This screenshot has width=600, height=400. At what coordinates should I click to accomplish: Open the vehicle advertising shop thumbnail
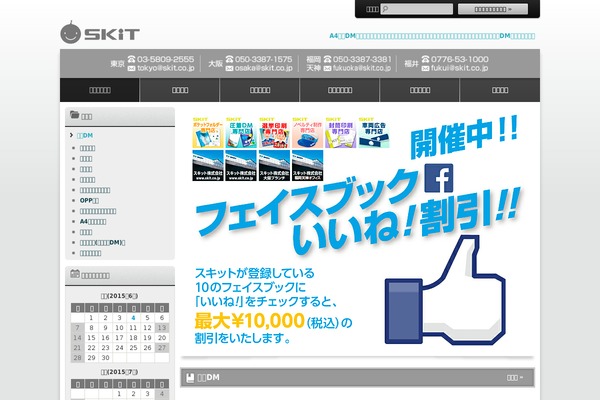(374, 132)
